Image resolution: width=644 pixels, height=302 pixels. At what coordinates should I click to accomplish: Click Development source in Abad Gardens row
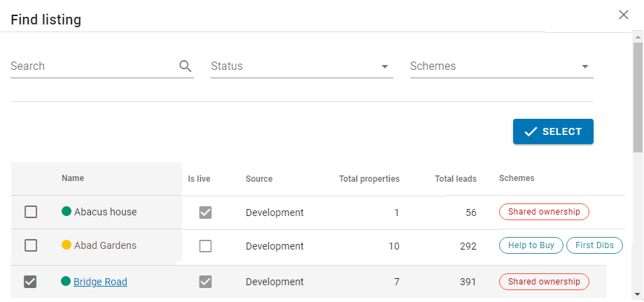click(275, 246)
